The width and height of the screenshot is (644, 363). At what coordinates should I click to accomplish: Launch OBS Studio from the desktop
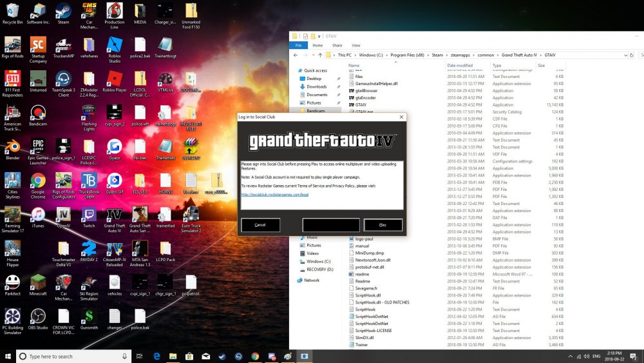pos(38,319)
